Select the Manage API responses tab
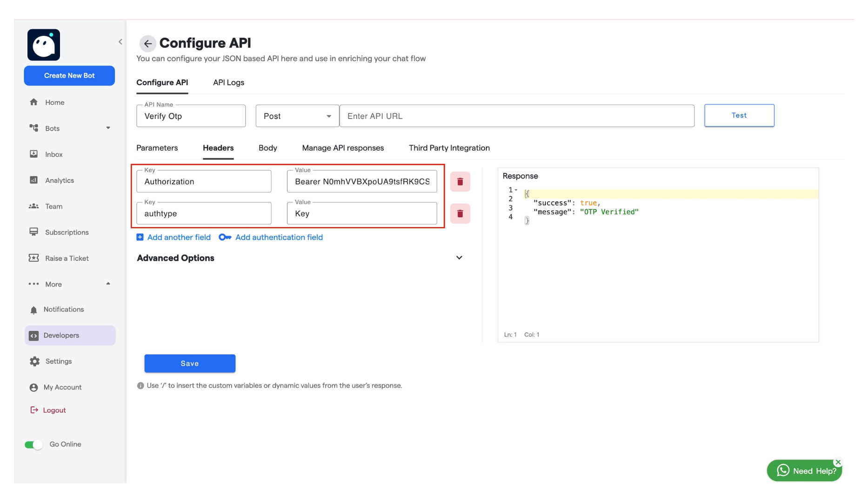 point(342,148)
